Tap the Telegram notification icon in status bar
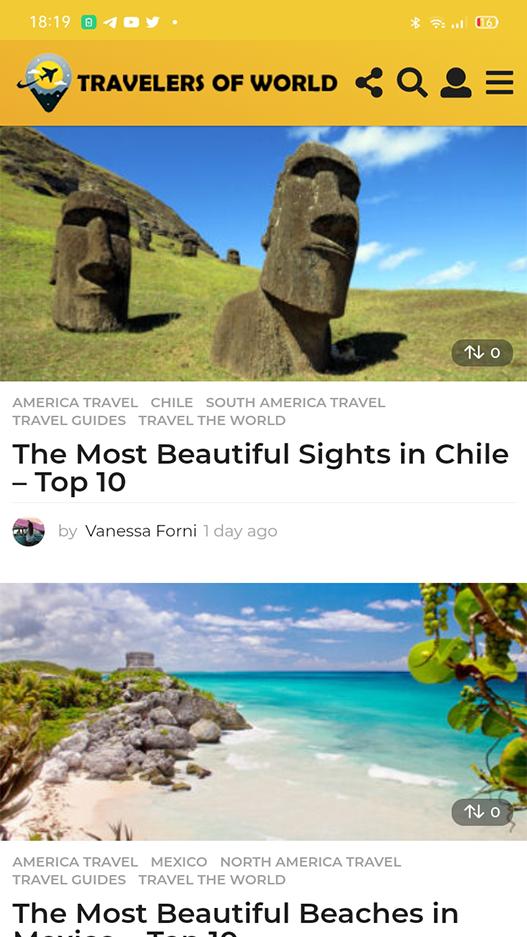This screenshot has height=937, width=527. click(110, 23)
